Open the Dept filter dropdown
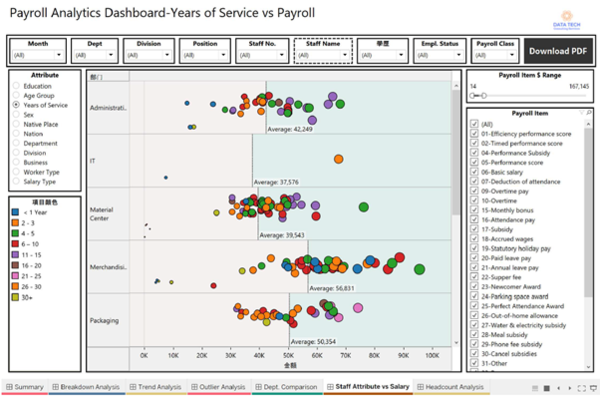The image size is (600, 398). [x=95, y=55]
